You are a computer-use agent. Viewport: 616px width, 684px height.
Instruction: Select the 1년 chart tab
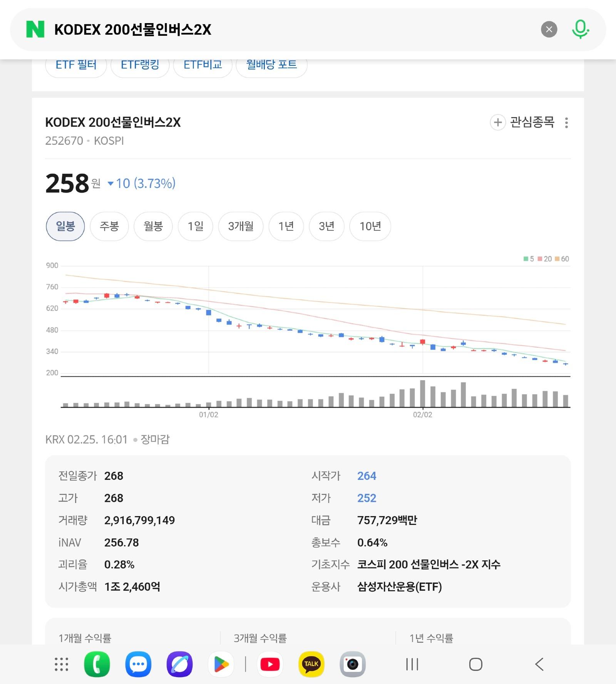click(286, 226)
